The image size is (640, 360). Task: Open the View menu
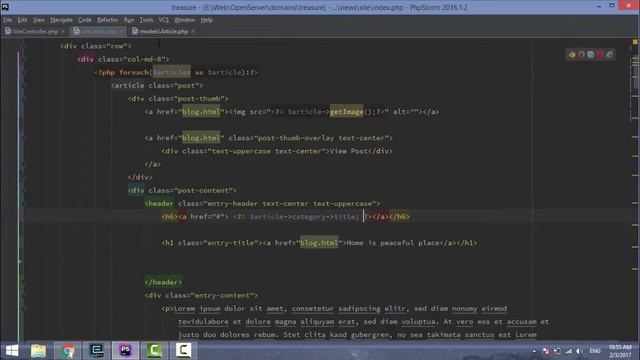pyautogui.click(x=39, y=20)
